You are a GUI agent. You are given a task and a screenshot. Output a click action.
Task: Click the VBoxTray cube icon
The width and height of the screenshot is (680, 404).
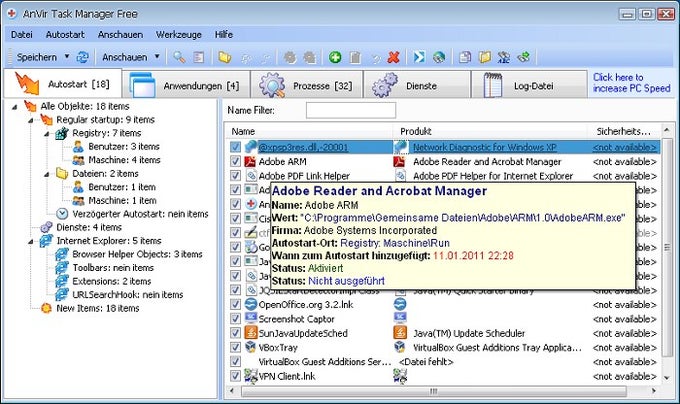[x=251, y=347]
